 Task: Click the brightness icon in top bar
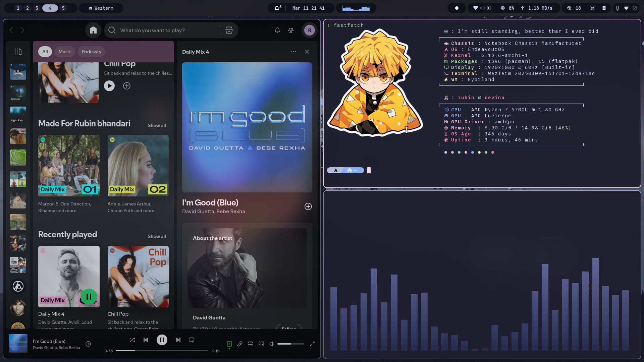coord(489,8)
